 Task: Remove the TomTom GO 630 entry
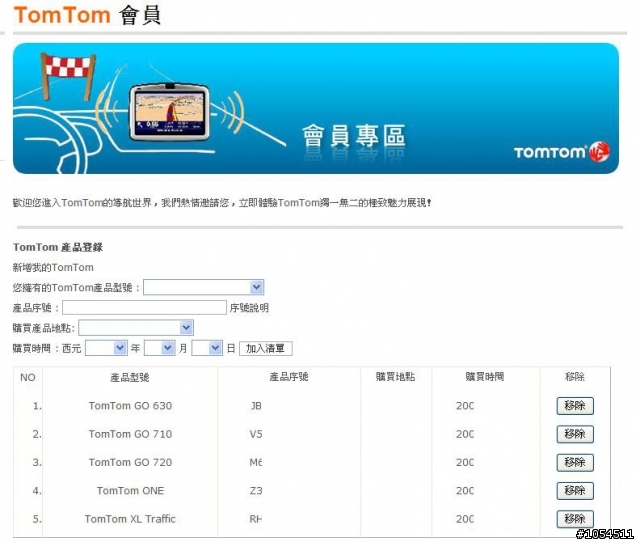click(x=575, y=406)
